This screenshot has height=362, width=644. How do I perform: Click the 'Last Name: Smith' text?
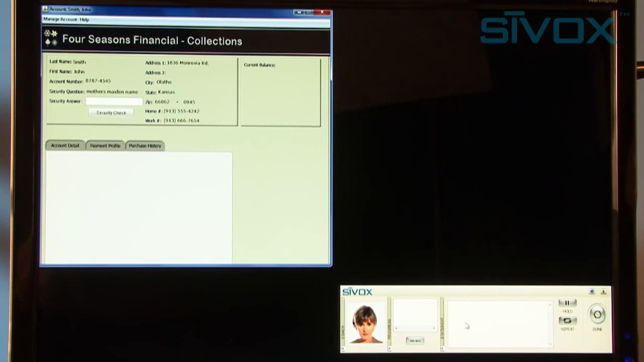coord(67,62)
